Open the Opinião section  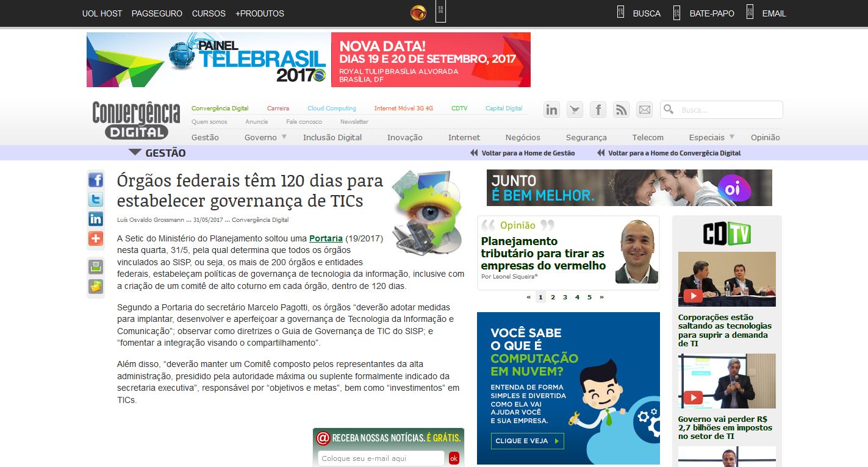click(x=766, y=137)
